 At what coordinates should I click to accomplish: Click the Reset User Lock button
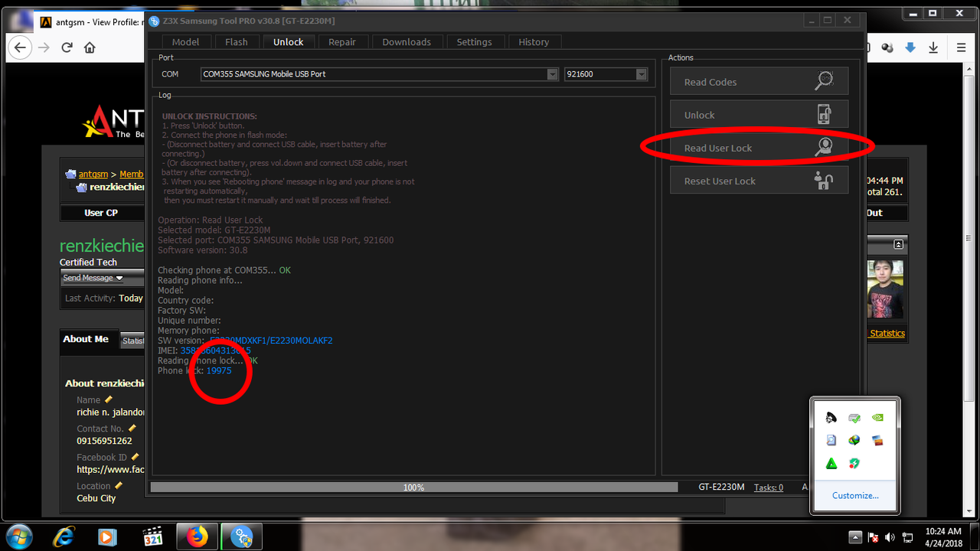[759, 181]
